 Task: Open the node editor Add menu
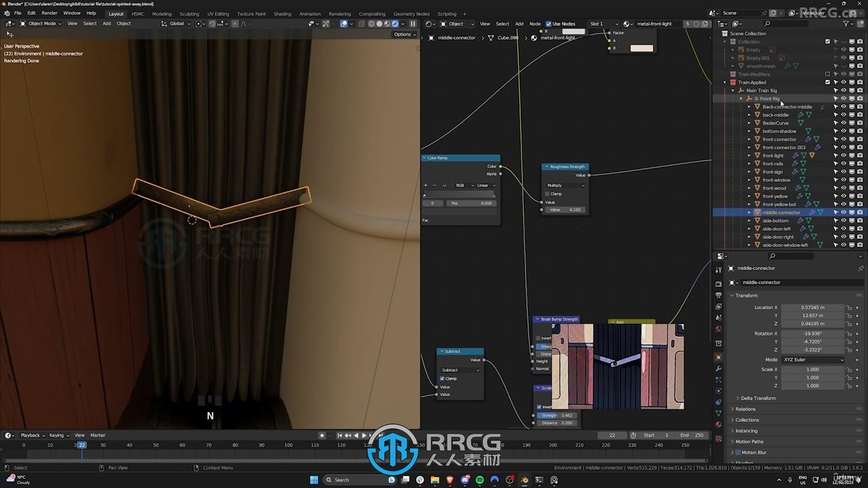pos(519,24)
